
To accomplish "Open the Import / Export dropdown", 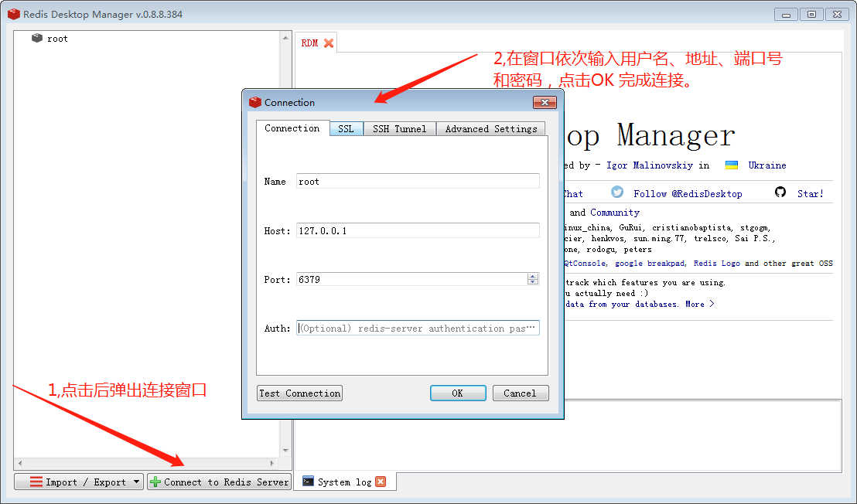I will (79, 482).
